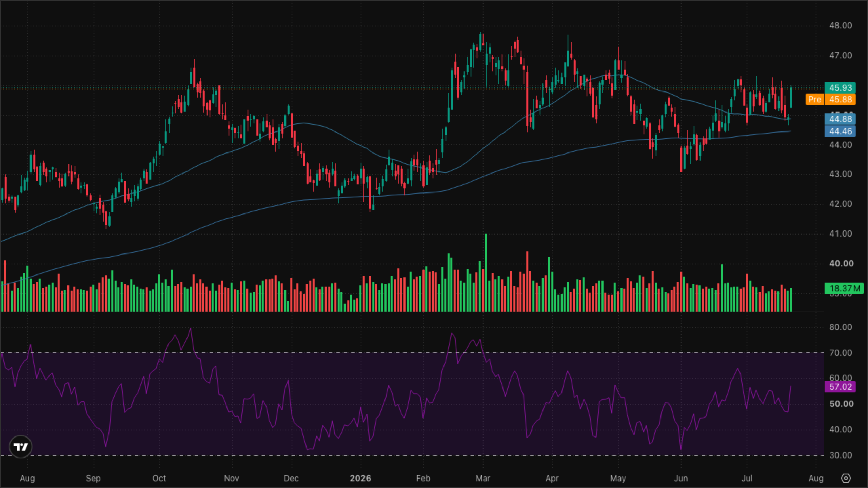
Task: Select the 44.88 moving average label
Action: point(840,119)
